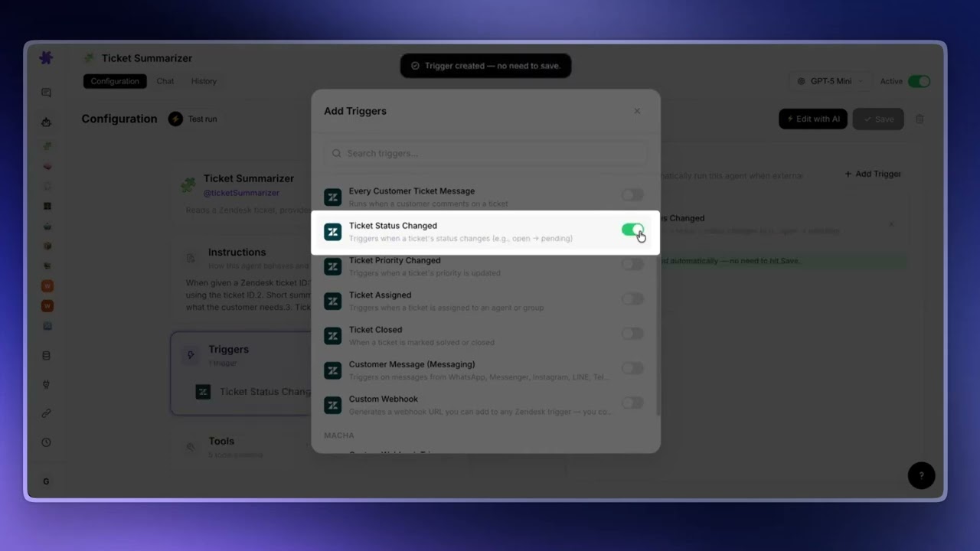Open the chat messages sidebar icon

[46, 93]
